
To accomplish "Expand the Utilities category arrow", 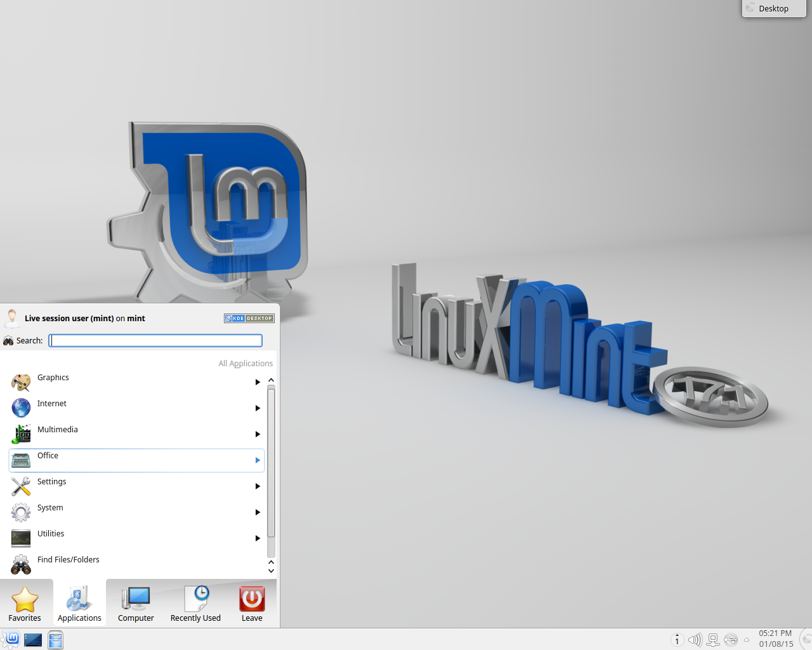I will coord(258,538).
